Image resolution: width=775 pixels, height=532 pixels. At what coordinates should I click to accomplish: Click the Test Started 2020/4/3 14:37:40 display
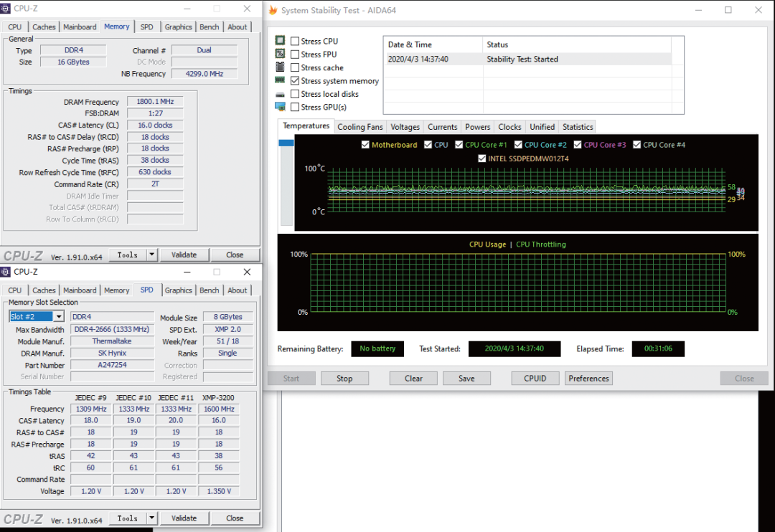click(514, 348)
